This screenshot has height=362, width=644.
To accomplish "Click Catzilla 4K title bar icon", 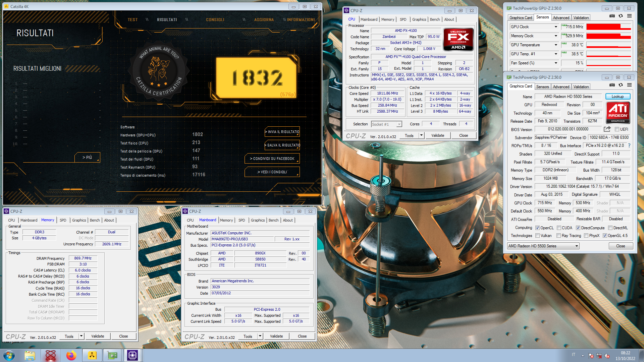I will [6, 6].
